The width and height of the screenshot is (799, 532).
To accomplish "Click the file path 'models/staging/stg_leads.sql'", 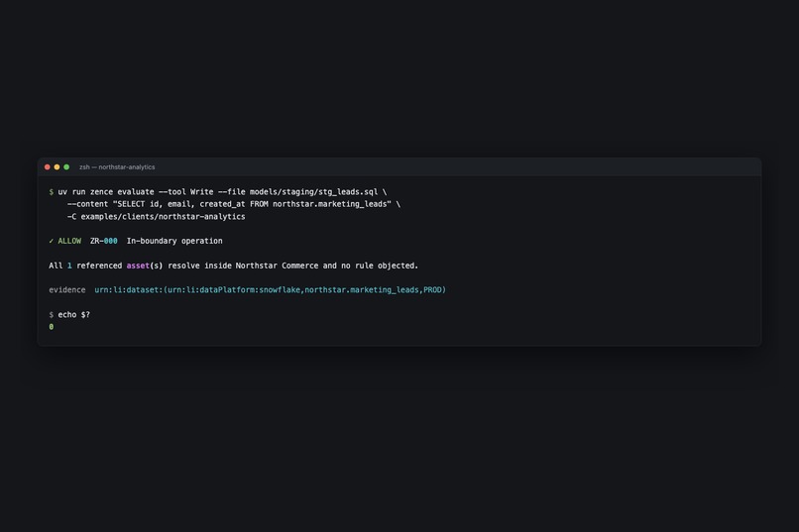I will pyautogui.click(x=313, y=192).
